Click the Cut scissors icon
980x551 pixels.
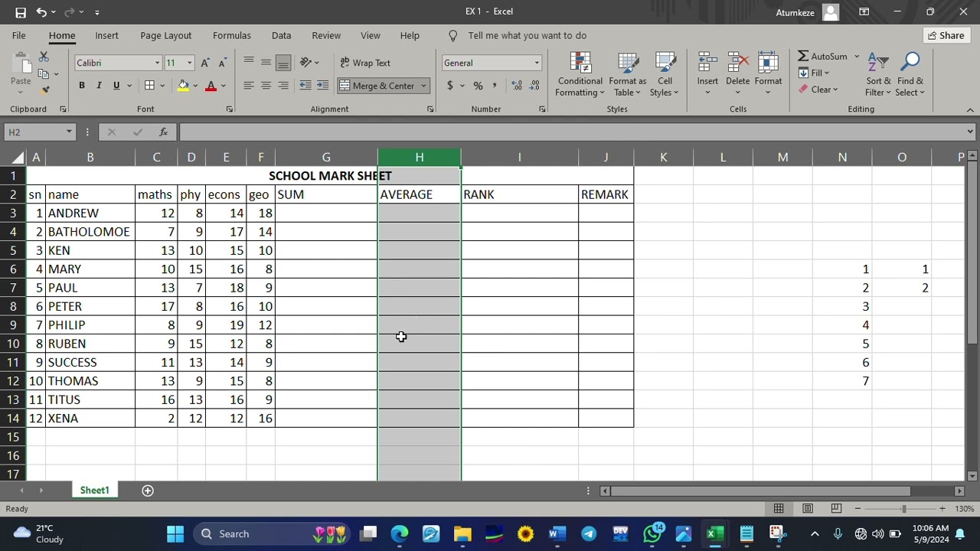[x=44, y=57]
